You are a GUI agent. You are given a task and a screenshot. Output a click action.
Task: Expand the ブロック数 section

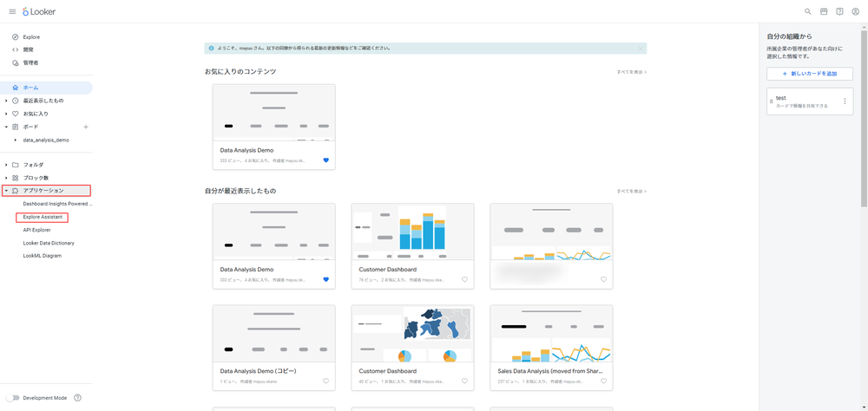pyautogui.click(x=6, y=178)
